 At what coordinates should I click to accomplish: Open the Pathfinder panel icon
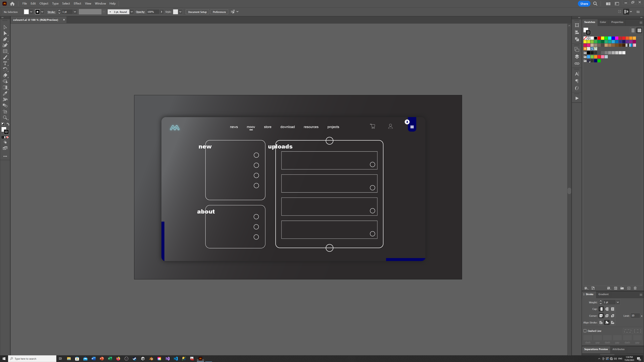point(577,39)
